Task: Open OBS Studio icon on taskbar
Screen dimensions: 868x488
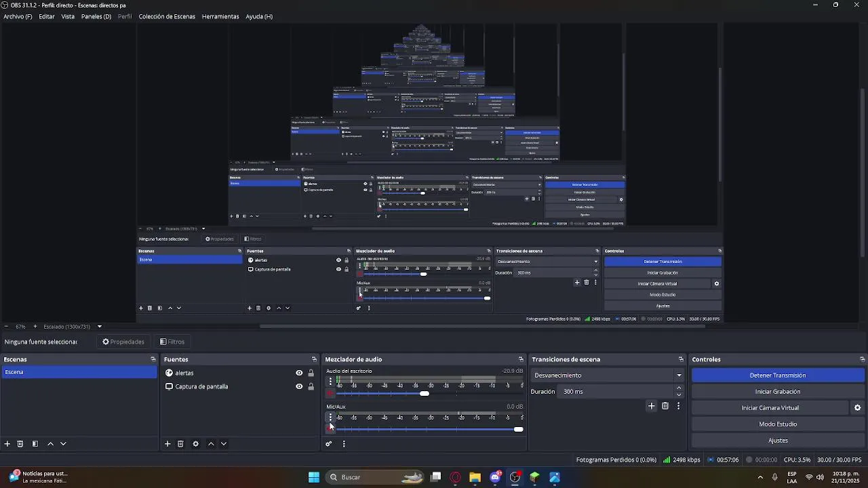Action: [515, 477]
